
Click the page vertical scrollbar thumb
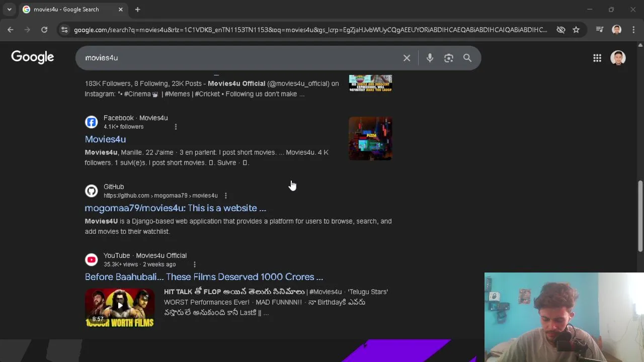click(640, 216)
